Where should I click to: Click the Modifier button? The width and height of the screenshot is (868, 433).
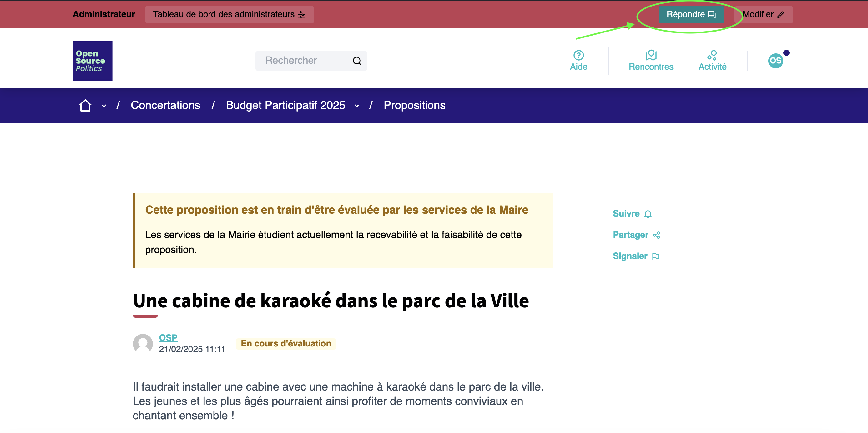pyautogui.click(x=763, y=14)
